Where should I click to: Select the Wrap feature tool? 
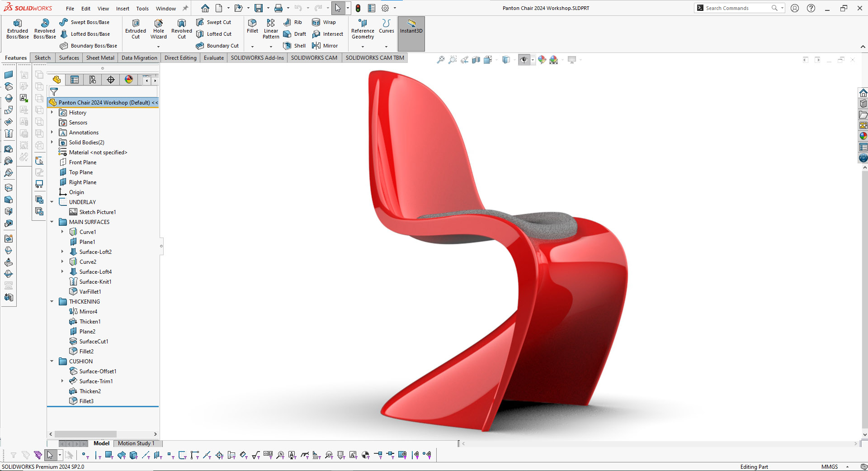(324, 22)
